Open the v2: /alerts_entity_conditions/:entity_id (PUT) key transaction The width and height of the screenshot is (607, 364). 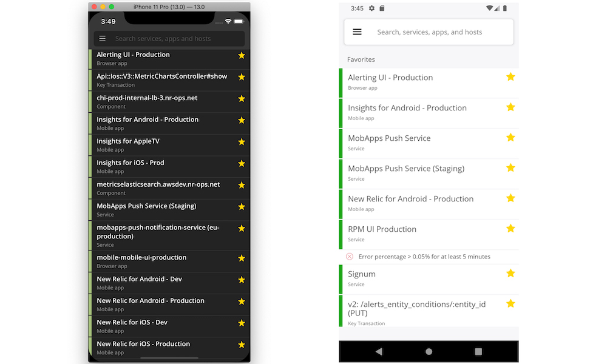click(429, 311)
